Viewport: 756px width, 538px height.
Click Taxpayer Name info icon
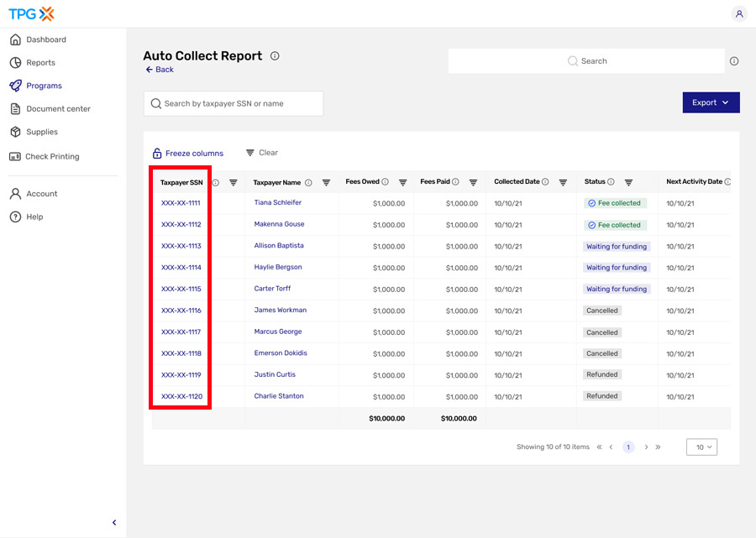pos(308,182)
